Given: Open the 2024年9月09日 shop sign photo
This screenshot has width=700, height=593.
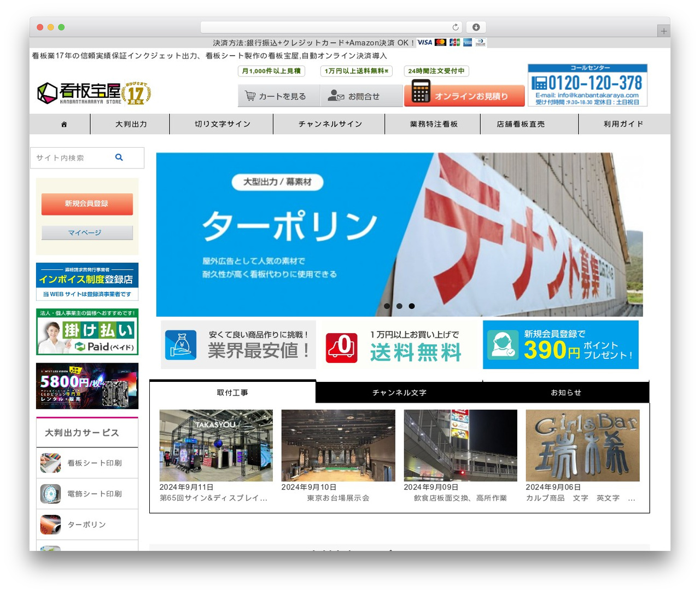Looking at the screenshot, I should (x=460, y=445).
